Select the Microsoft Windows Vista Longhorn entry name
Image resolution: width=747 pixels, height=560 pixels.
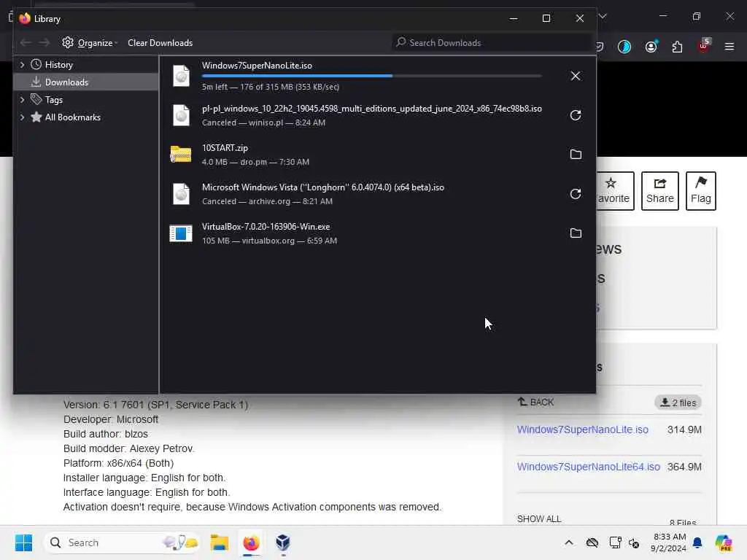click(x=323, y=187)
